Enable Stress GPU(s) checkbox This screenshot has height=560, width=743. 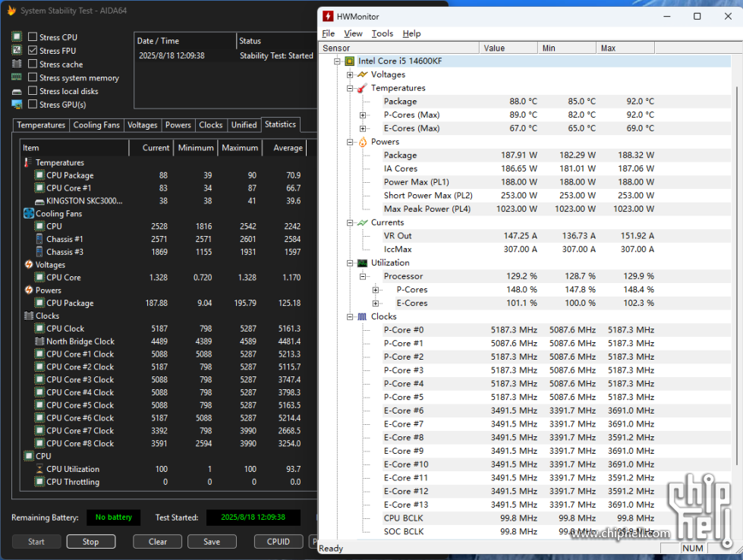coord(33,104)
